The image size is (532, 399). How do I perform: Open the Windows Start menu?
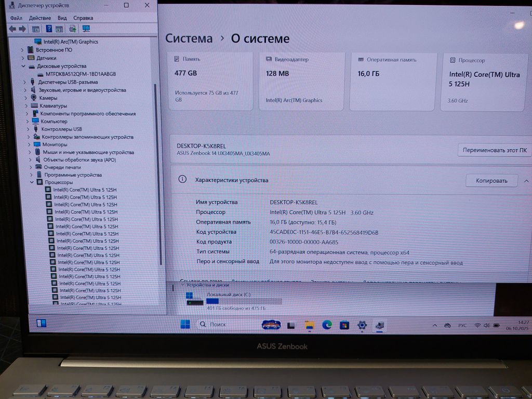pos(185,324)
